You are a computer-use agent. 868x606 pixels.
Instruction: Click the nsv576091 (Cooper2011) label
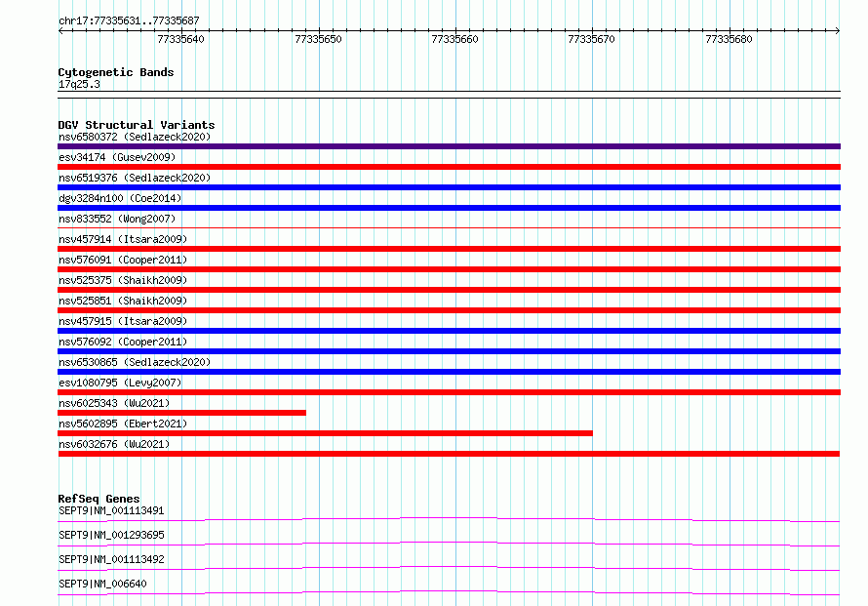tap(123, 260)
